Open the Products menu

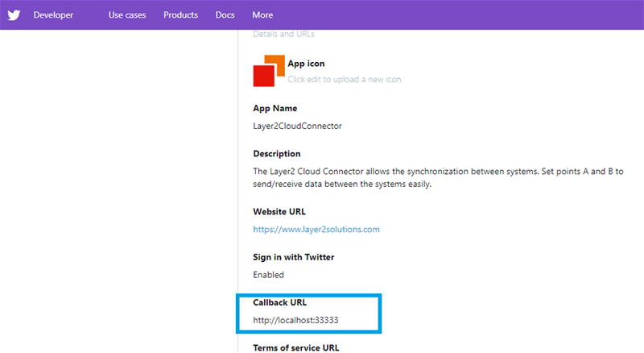coord(181,15)
